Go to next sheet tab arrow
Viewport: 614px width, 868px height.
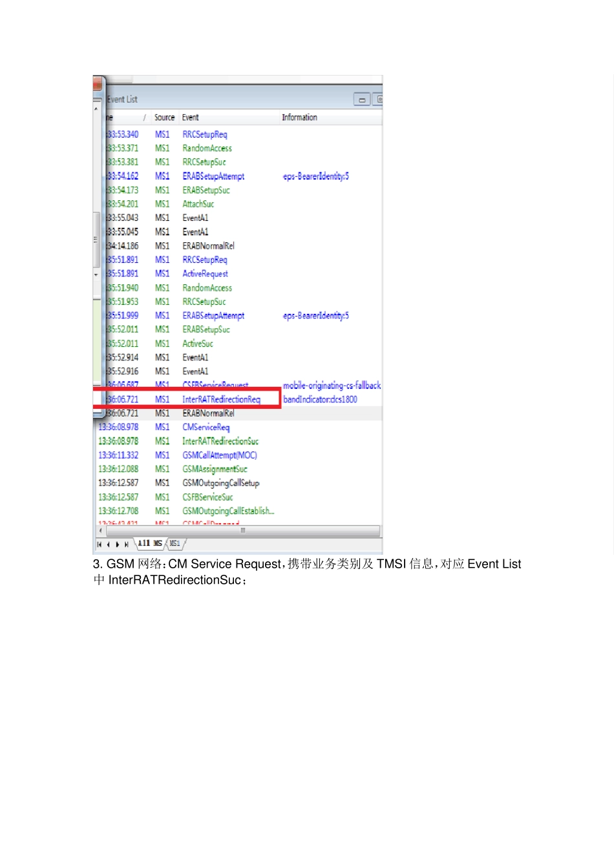click(x=117, y=544)
